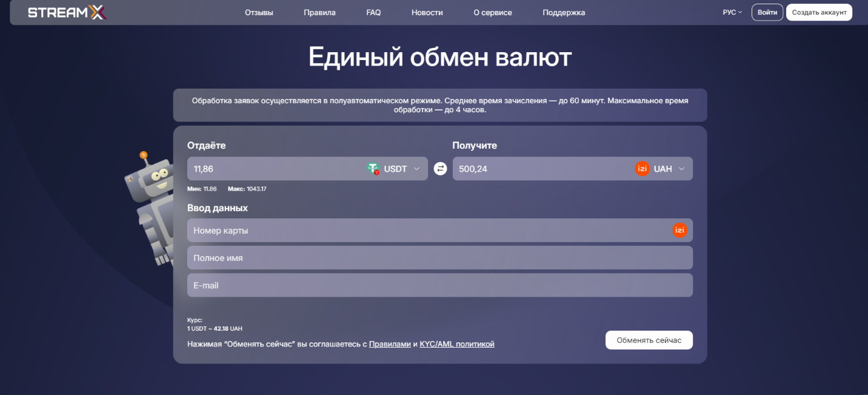
Task: Open the Поддержка page
Action: 563,12
